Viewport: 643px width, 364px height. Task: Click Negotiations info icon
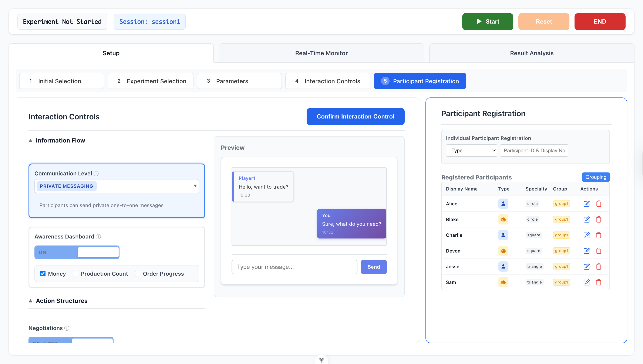point(67,328)
